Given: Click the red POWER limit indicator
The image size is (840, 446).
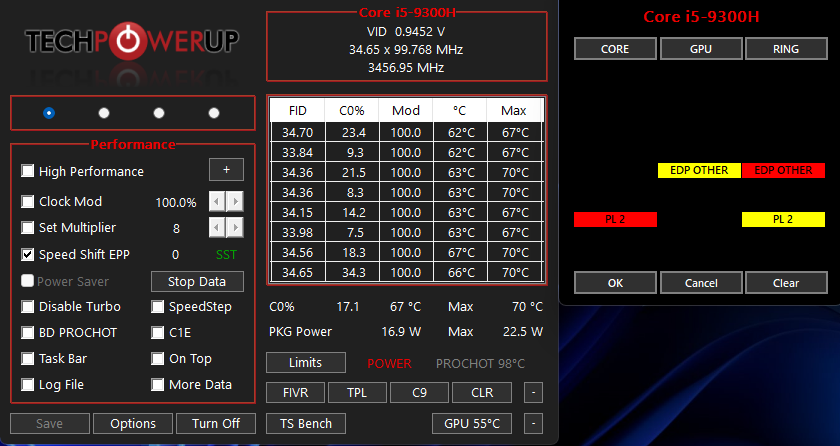Looking at the screenshot, I should (389, 364).
